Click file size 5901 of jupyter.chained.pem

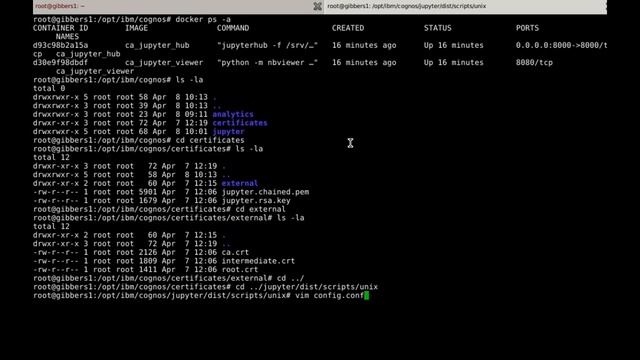[148, 192]
